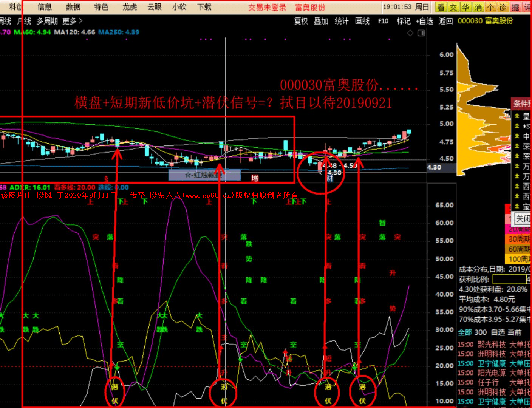Add stock via +自选 button

tap(424, 21)
